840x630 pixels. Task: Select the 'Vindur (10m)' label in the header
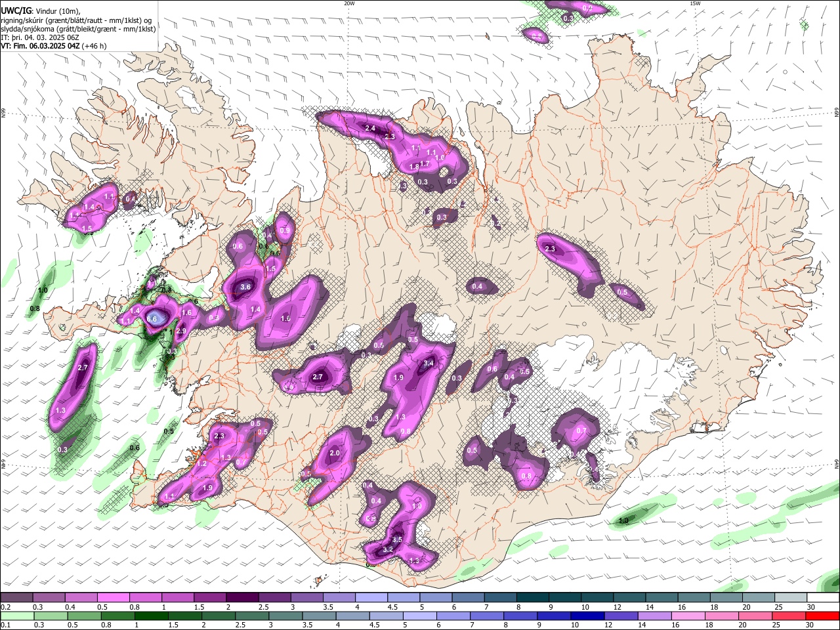[56, 10]
